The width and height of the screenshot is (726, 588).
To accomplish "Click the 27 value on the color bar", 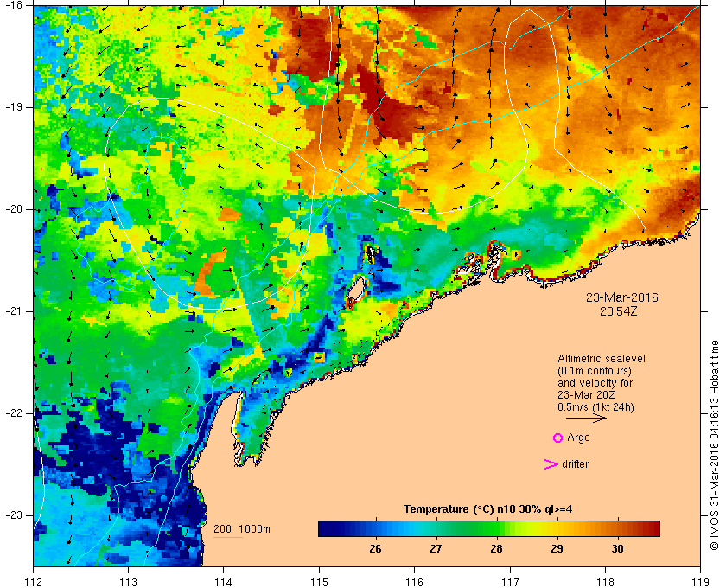I will click(x=436, y=548).
